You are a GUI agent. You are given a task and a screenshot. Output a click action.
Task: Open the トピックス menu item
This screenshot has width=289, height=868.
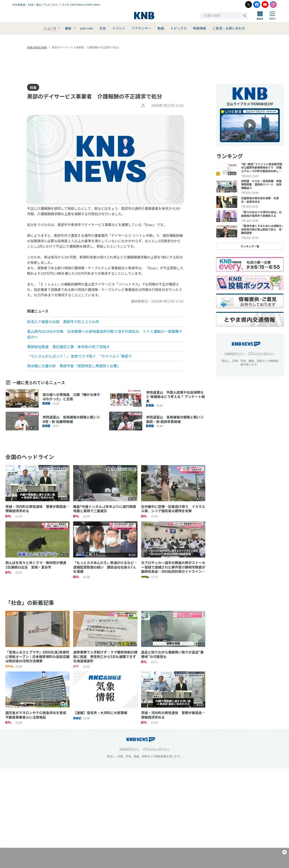coord(178,28)
